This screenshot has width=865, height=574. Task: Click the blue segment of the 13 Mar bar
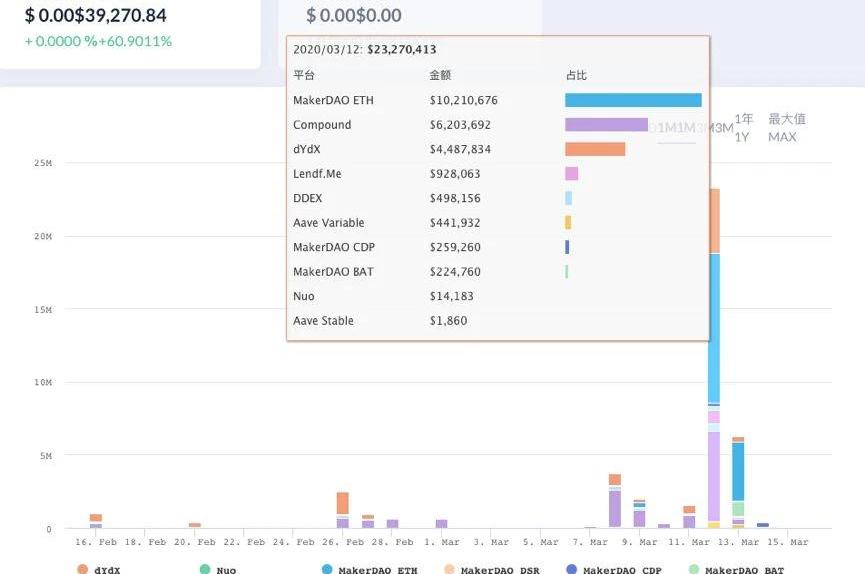pyautogui.click(x=738, y=471)
